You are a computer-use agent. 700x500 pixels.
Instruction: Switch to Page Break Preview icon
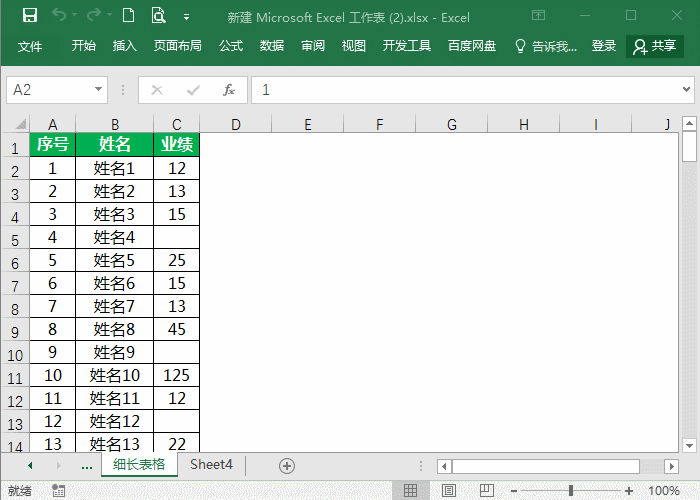(x=487, y=491)
